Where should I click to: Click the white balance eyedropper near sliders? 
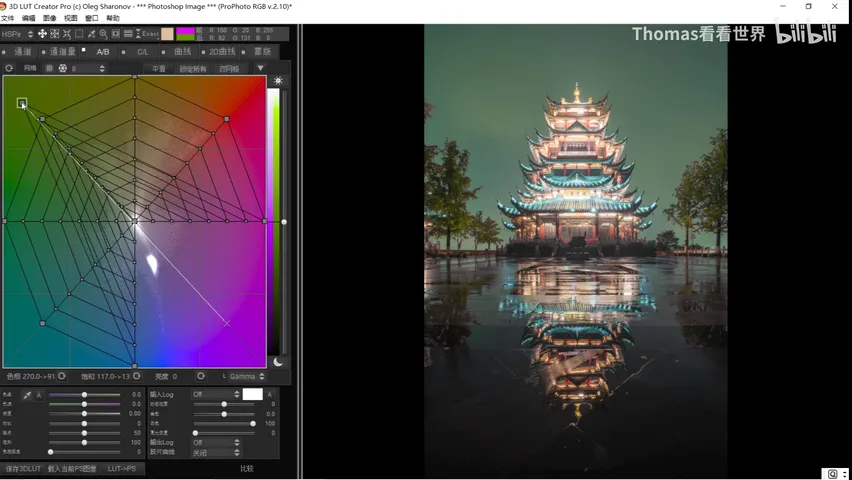point(27,395)
